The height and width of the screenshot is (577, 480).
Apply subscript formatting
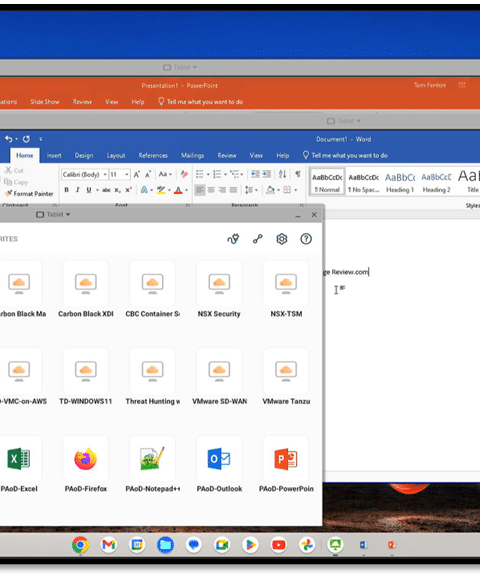[117, 190]
